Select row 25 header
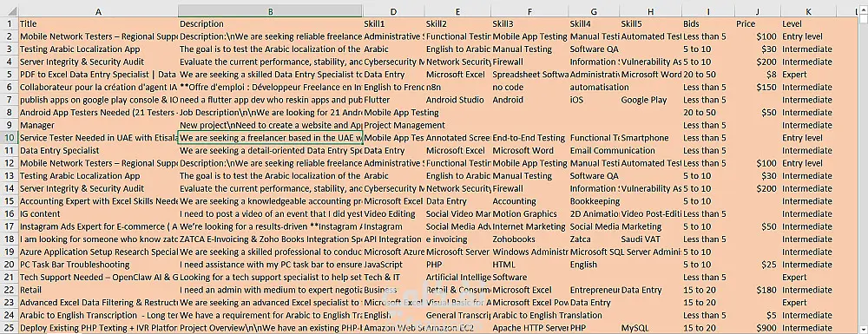This screenshot has width=868, height=334. (x=9, y=328)
